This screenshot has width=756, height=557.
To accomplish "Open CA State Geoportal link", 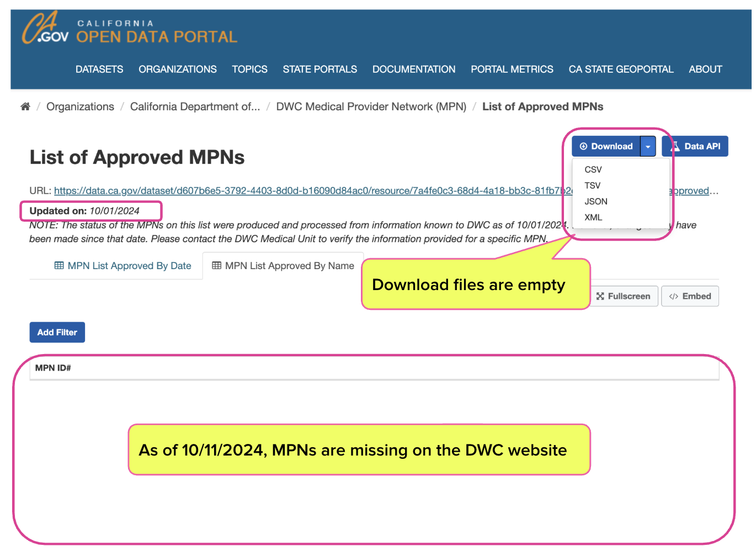I will coord(621,69).
